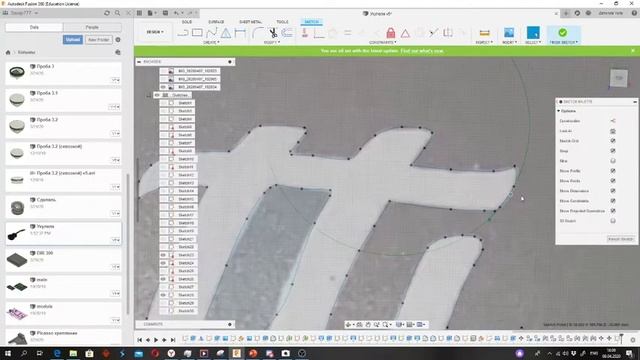
Task: Click the view cube in canvas corner
Action: (x=619, y=78)
